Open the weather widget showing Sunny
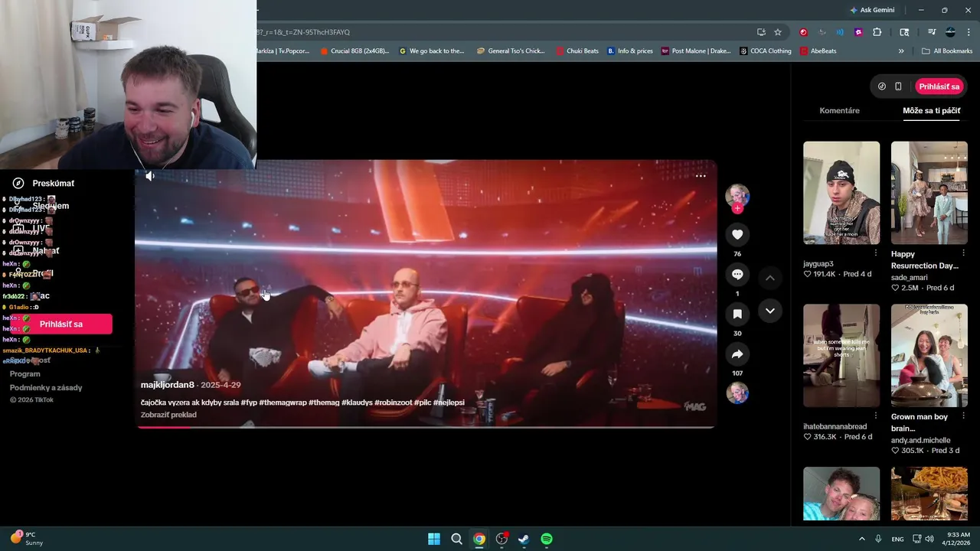The width and height of the screenshot is (980, 551). point(27,539)
